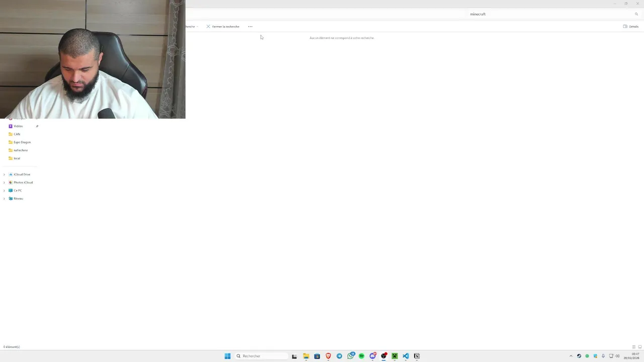Open the Windows Start menu
This screenshot has height=362, width=644.
[x=227, y=356]
